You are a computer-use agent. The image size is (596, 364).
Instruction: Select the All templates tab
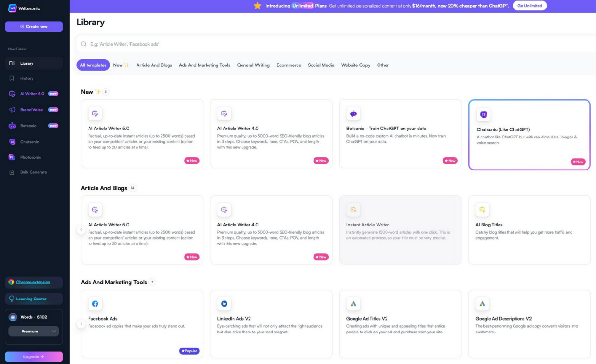click(93, 65)
